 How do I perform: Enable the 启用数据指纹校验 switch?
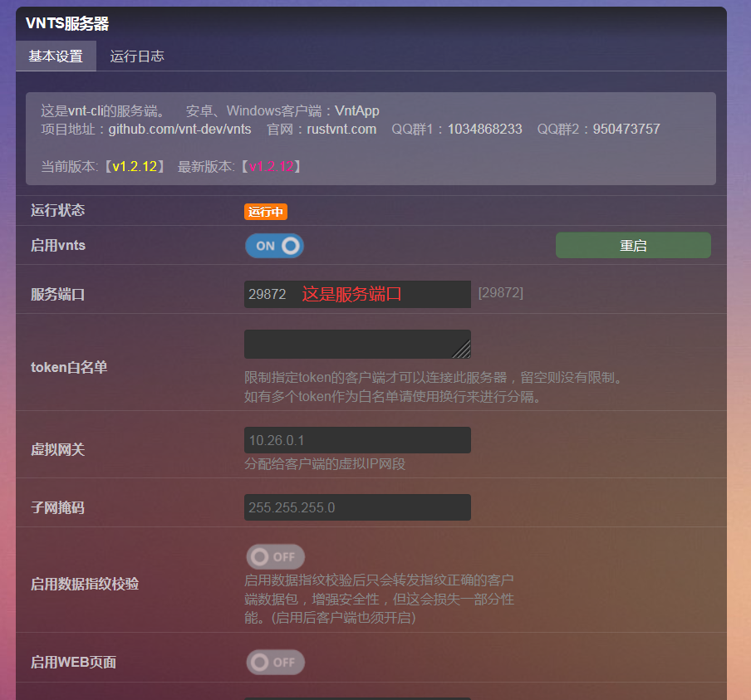[x=276, y=557]
